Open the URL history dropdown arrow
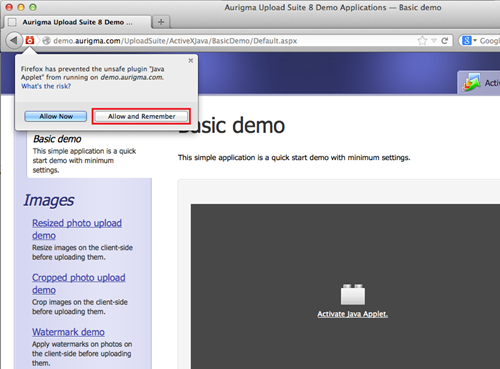This screenshot has width=500, height=369. (434, 41)
